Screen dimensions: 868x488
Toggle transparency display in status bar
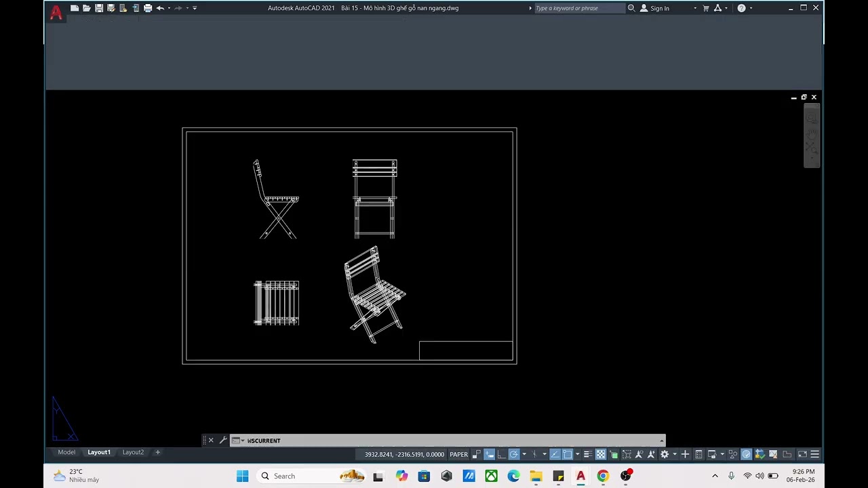[x=601, y=454]
